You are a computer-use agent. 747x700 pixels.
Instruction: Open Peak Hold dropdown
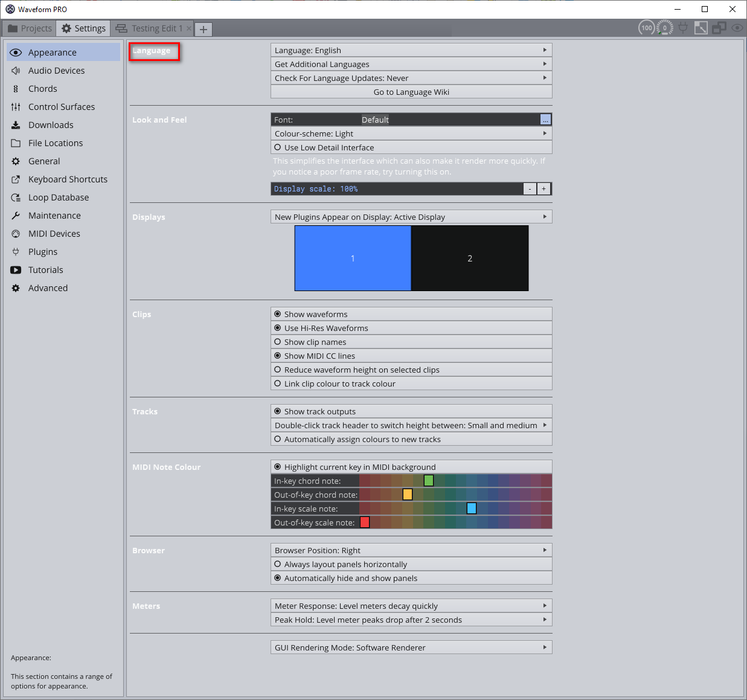[x=411, y=620]
